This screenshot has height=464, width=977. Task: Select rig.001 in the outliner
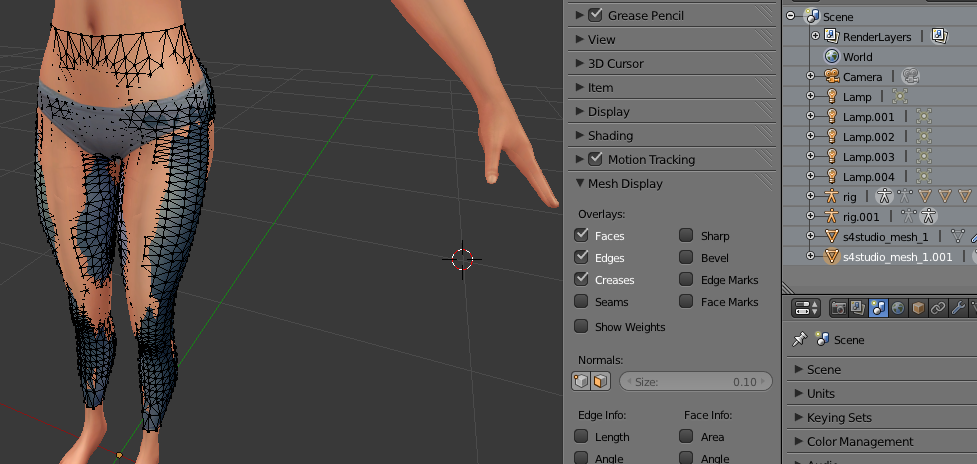[x=861, y=216]
